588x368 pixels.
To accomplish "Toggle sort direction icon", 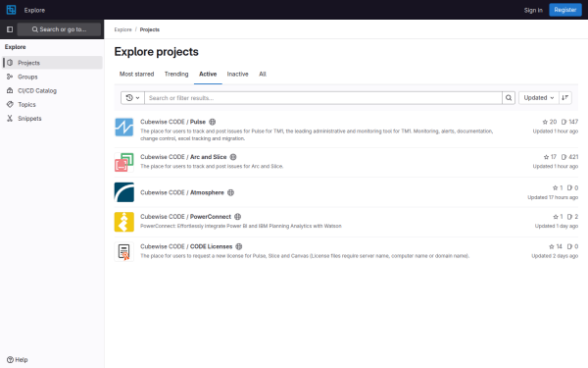I will pos(565,97).
